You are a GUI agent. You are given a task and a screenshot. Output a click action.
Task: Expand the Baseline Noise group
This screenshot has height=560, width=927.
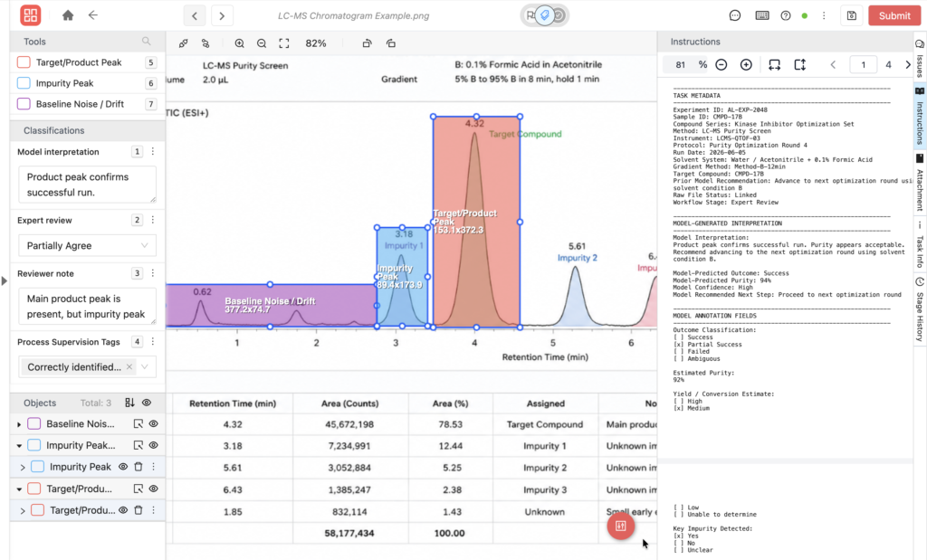coord(19,424)
